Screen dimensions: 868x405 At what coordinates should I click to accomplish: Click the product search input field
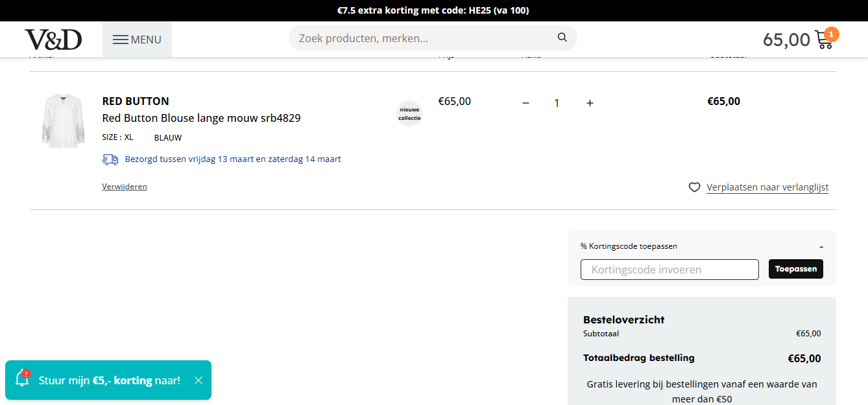422,38
